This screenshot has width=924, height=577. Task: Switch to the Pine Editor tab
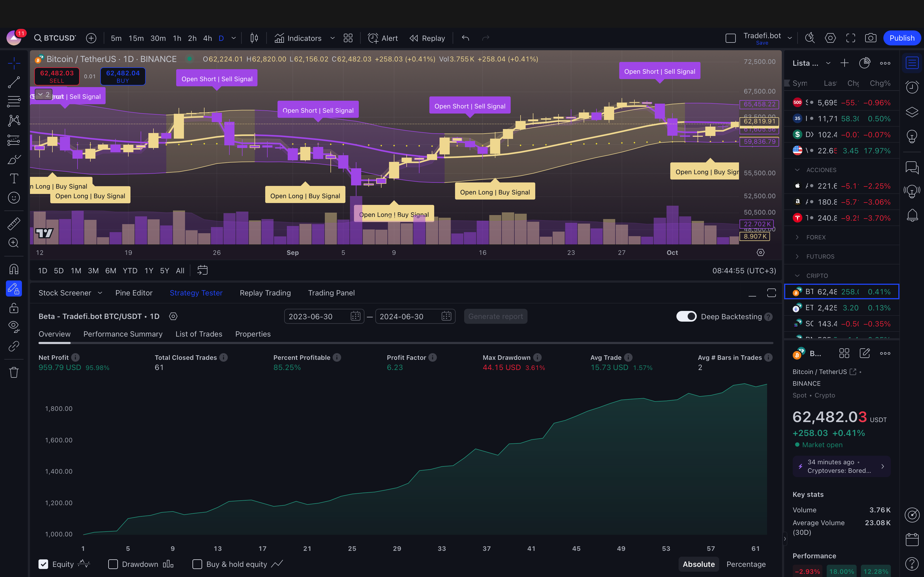coord(134,293)
